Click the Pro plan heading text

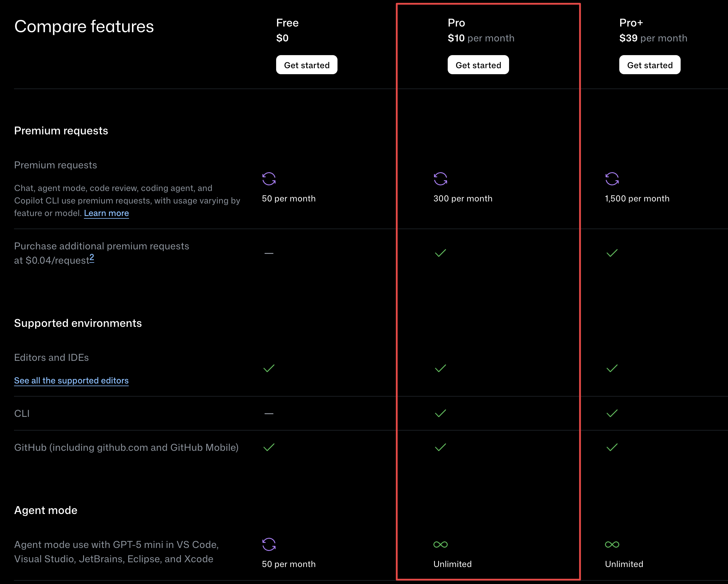[x=456, y=23]
